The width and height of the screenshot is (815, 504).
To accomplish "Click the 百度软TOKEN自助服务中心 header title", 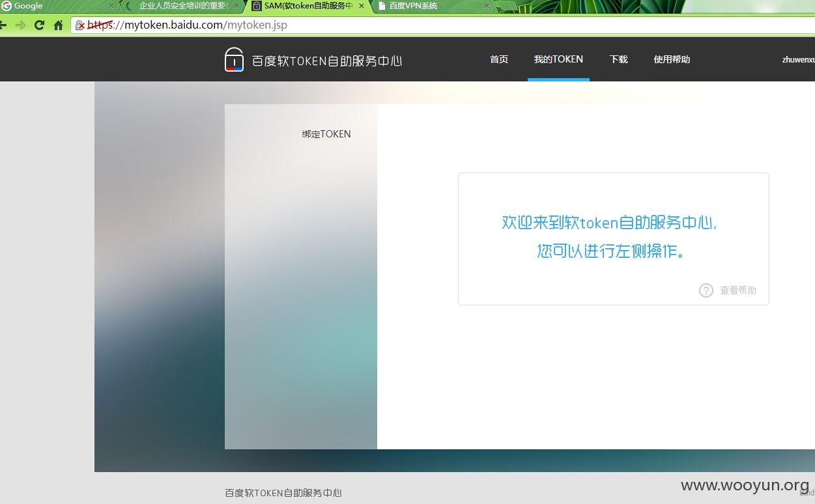I will point(327,61).
